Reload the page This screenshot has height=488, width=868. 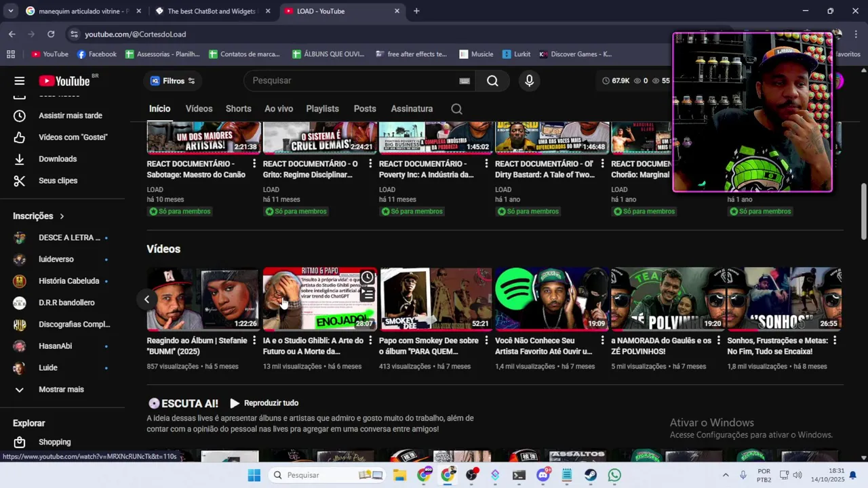[x=51, y=34]
